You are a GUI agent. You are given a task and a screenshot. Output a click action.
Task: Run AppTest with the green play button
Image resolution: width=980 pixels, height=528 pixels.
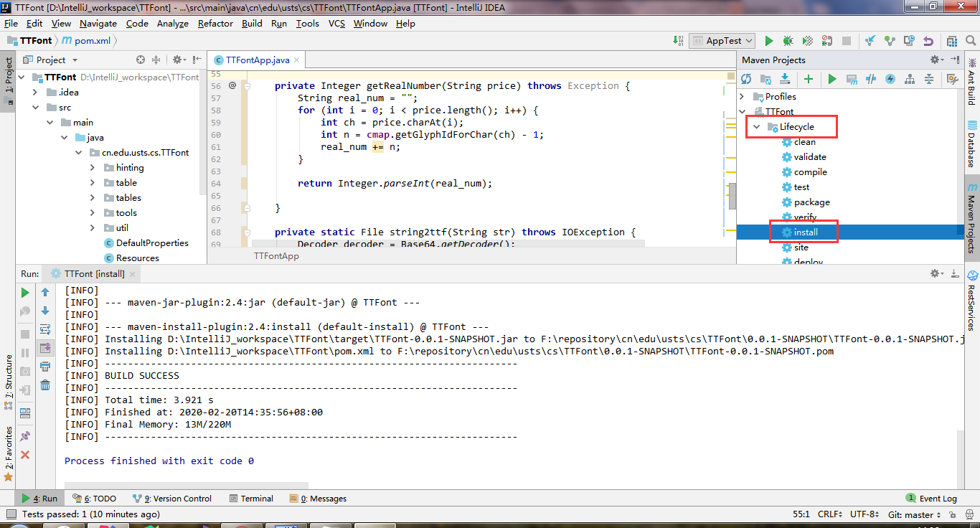pyautogui.click(x=769, y=41)
